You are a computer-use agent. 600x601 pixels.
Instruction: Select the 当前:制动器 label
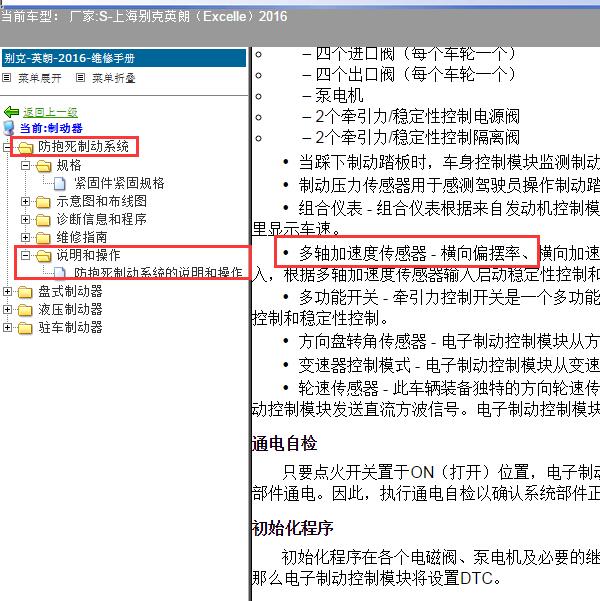coord(51,128)
